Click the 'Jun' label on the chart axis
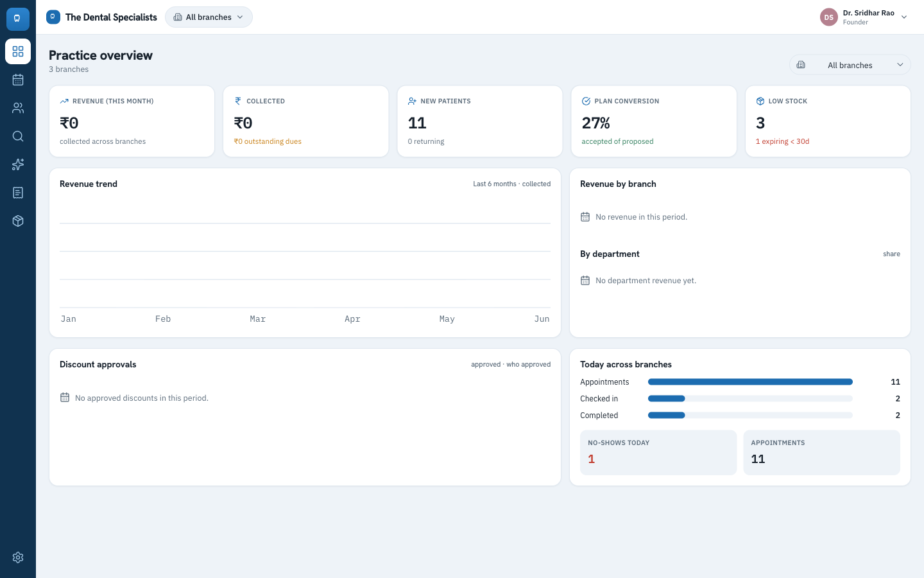The height and width of the screenshot is (578, 924). 542,319
